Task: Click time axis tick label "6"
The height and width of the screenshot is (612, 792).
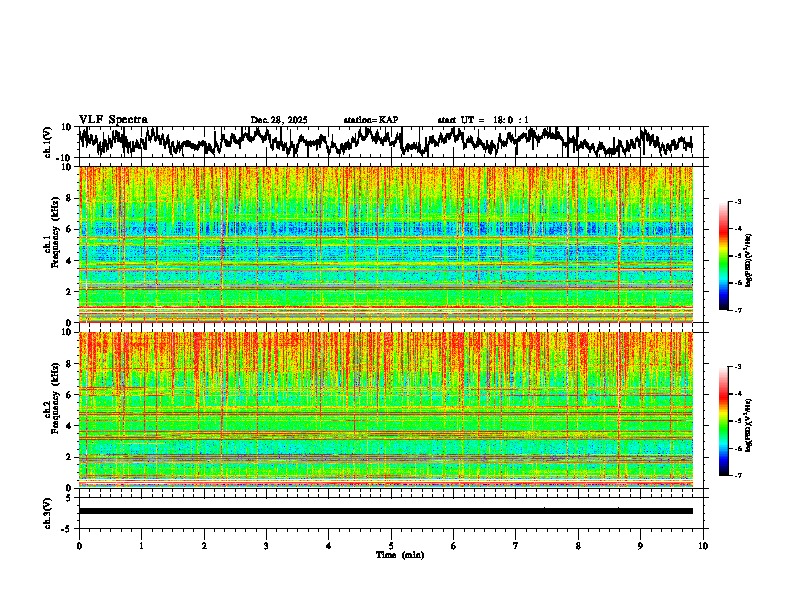Action: [453, 546]
